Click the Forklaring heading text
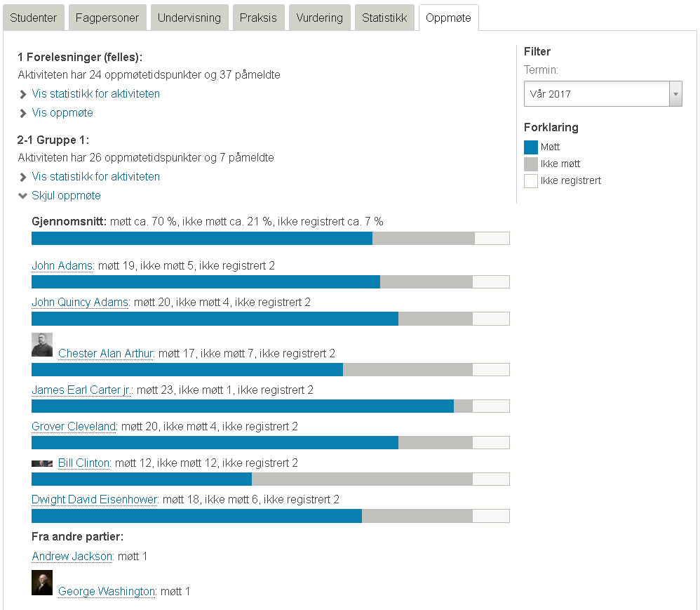This screenshot has width=700, height=610. (551, 127)
